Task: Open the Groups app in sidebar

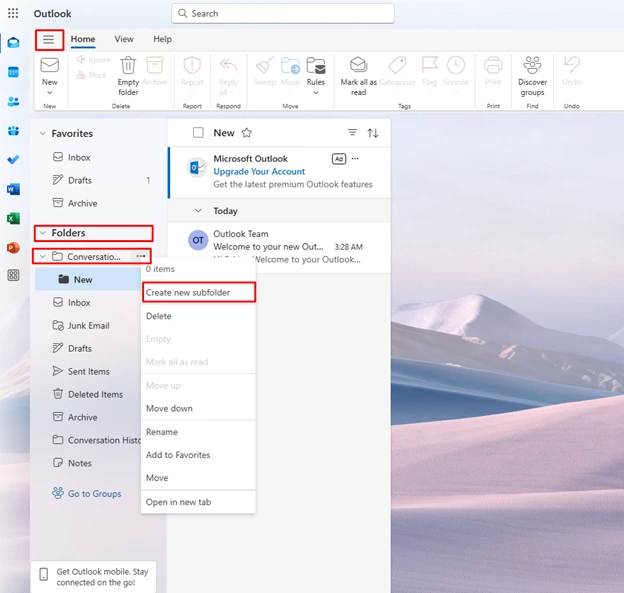Action: tap(13, 131)
